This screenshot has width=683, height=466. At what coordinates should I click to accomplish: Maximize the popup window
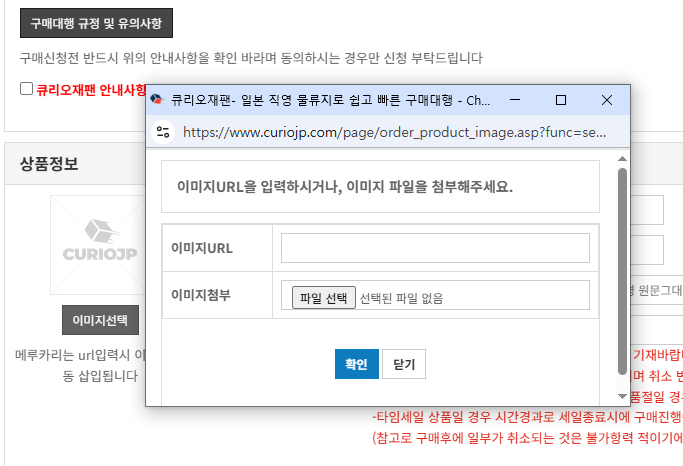tap(561, 100)
